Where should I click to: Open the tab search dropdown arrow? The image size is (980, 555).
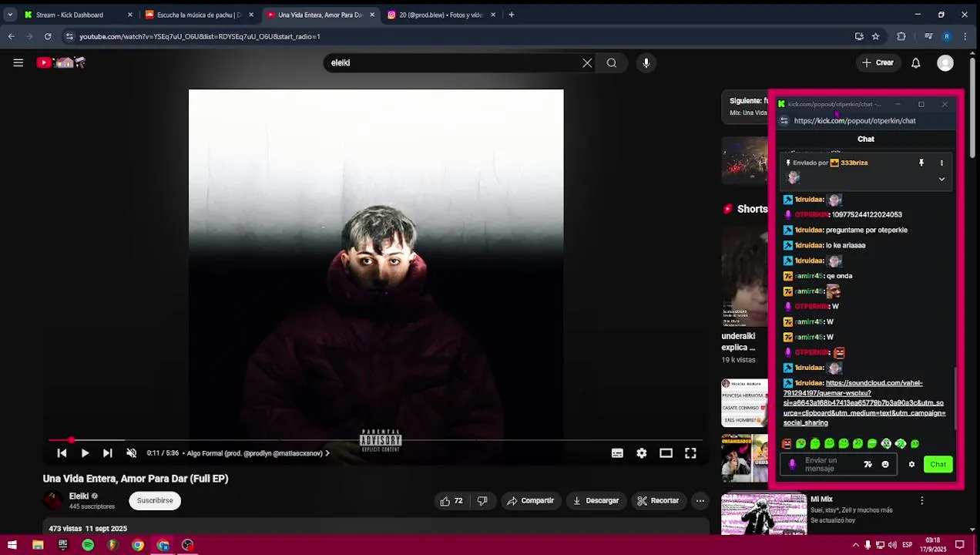[x=10, y=15]
